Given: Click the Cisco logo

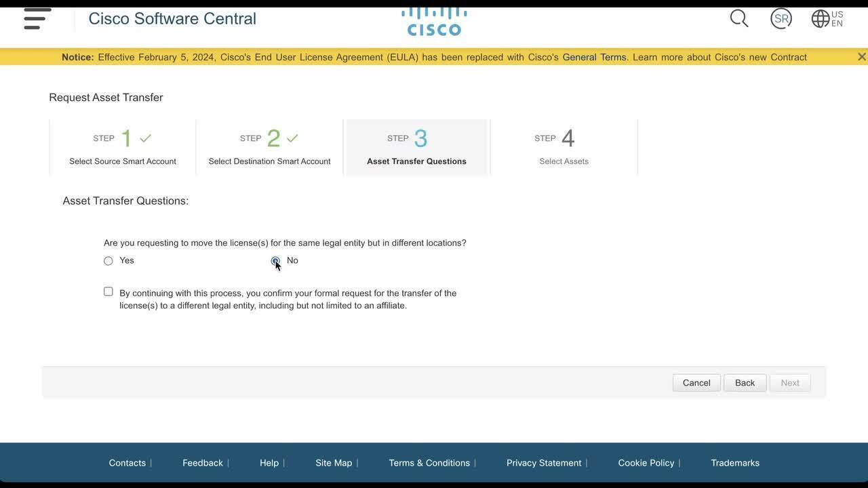Looking at the screenshot, I should click(434, 21).
